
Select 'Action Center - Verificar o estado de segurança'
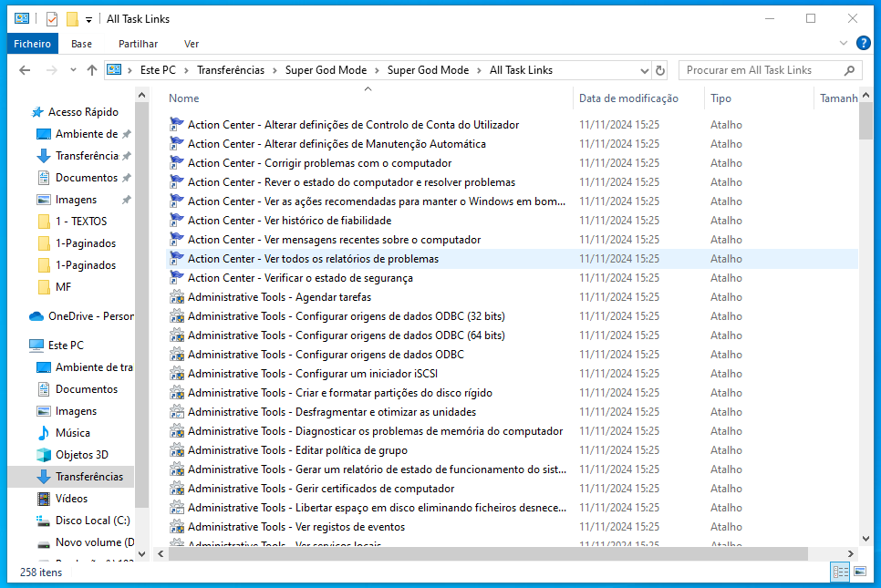click(300, 277)
